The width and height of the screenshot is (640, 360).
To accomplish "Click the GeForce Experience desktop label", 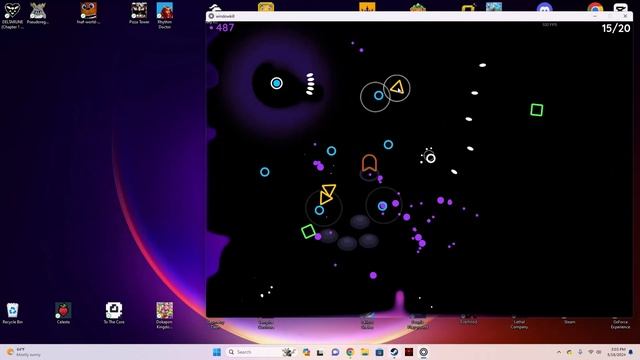I will point(620,324).
